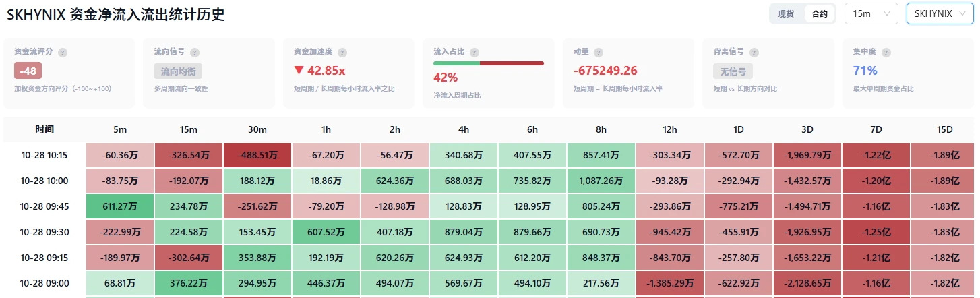Click the 607.52万 cell
This screenshot has width=980, height=298.
pos(326,232)
